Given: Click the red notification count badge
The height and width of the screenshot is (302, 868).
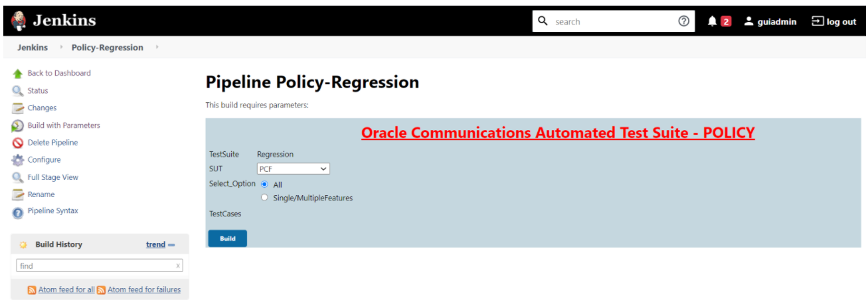Looking at the screenshot, I should 726,21.
